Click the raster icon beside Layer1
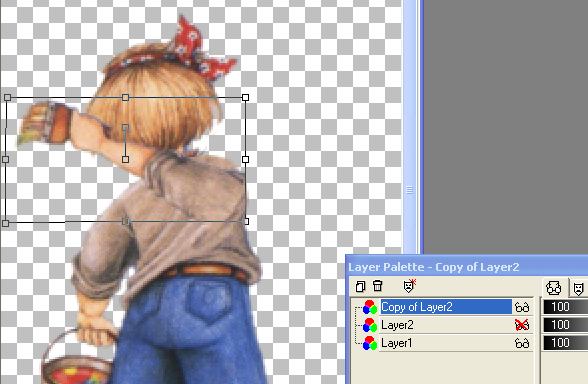 point(369,343)
